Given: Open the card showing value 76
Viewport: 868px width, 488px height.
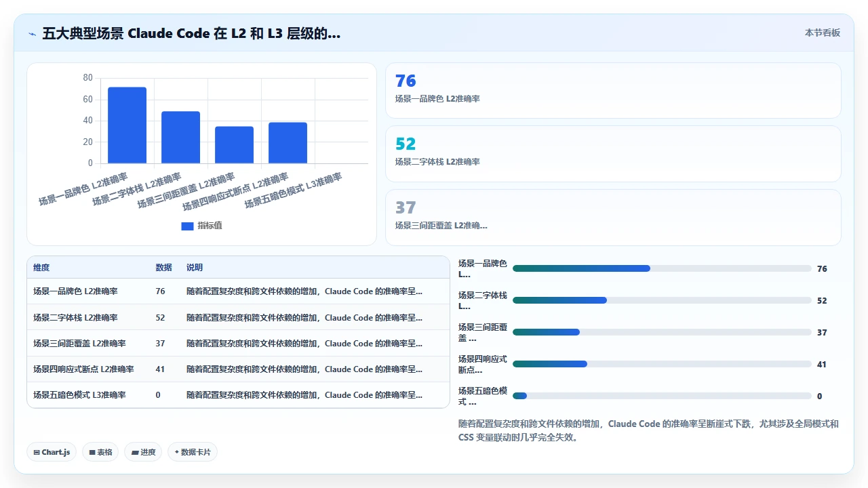Looking at the screenshot, I should click(613, 91).
